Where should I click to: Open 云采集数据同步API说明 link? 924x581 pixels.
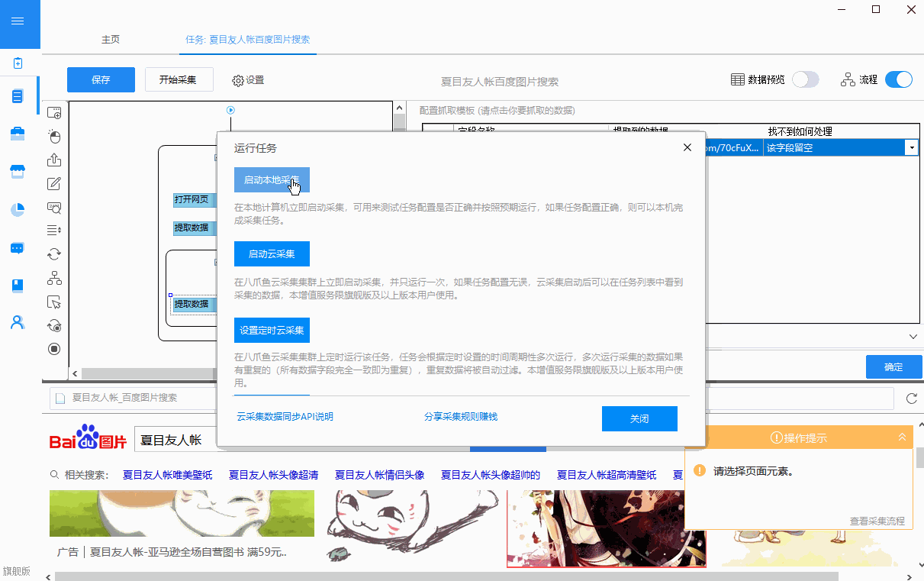point(285,417)
